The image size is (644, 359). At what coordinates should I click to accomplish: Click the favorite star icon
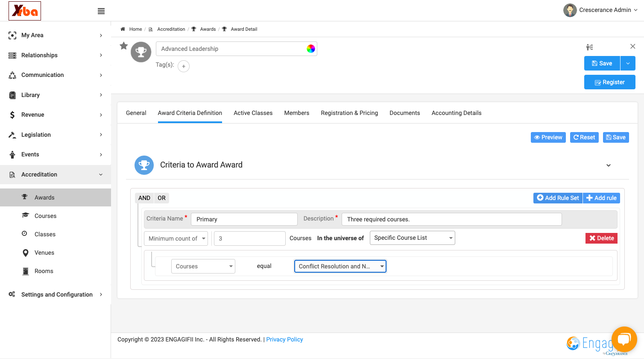[124, 46]
